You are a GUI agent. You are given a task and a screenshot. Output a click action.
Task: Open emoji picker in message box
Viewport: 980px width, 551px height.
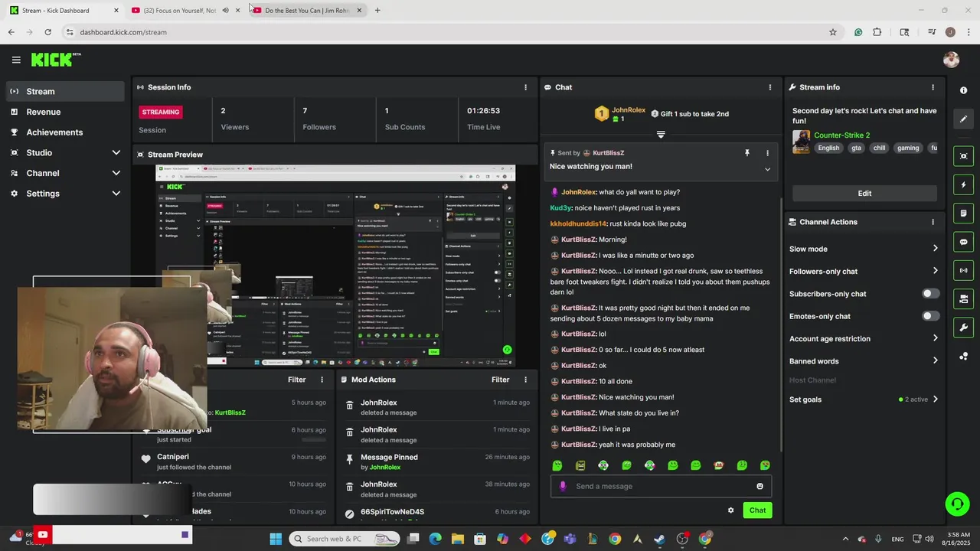tap(759, 486)
